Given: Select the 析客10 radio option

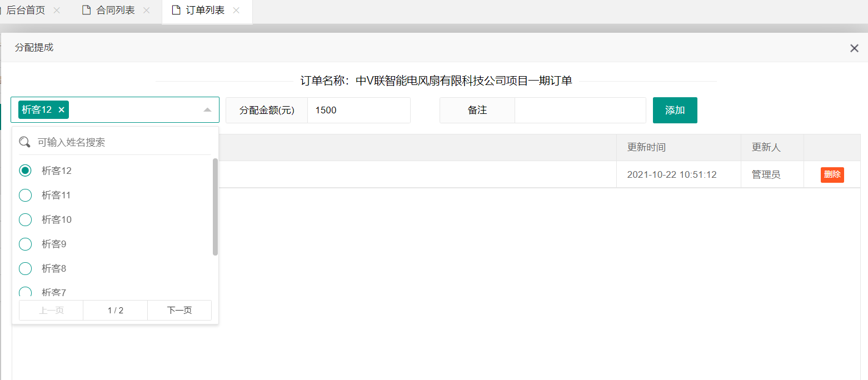Looking at the screenshot, I should [x=26, y=219].
